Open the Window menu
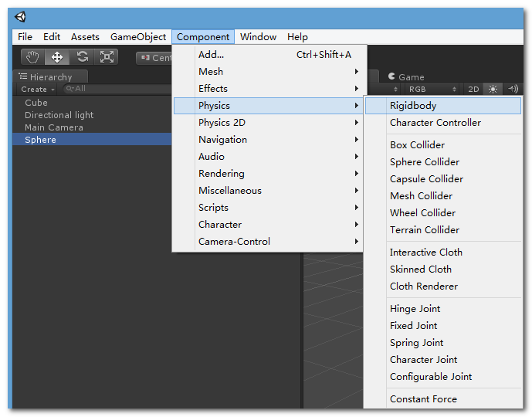Viewport: 532px width, 417px height. (x=258, y=36)
